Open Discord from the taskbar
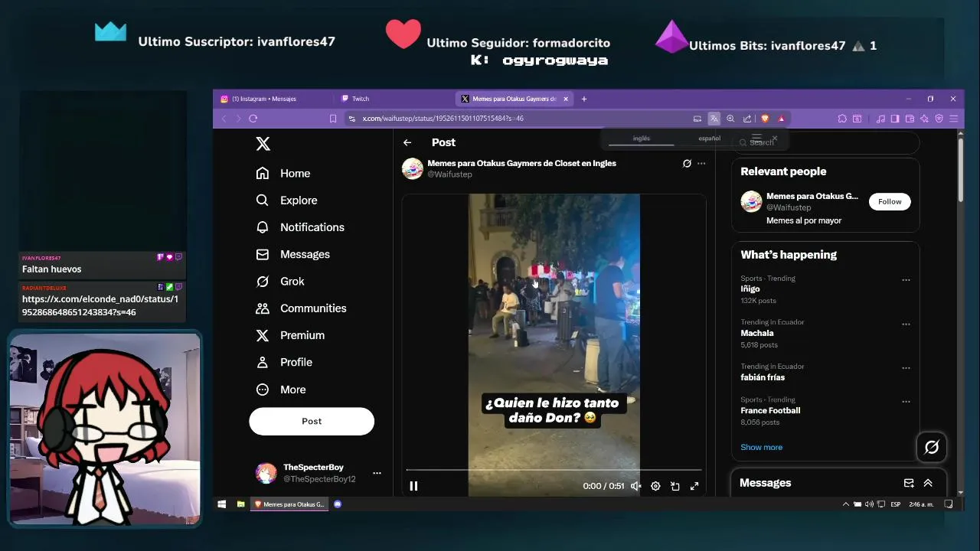The image size is (980, 551). click(x=338, y=504)
